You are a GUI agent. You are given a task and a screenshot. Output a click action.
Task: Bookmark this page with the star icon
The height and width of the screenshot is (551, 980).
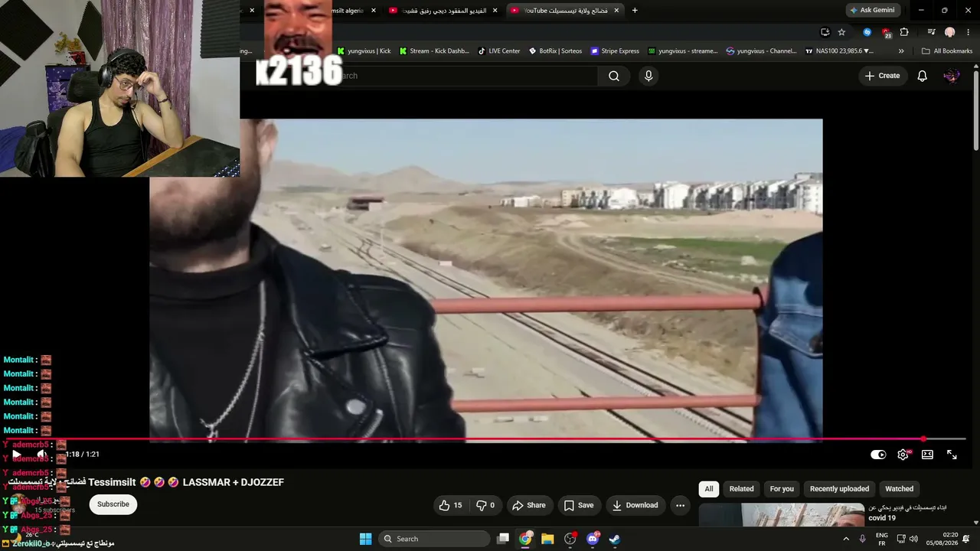841,32
